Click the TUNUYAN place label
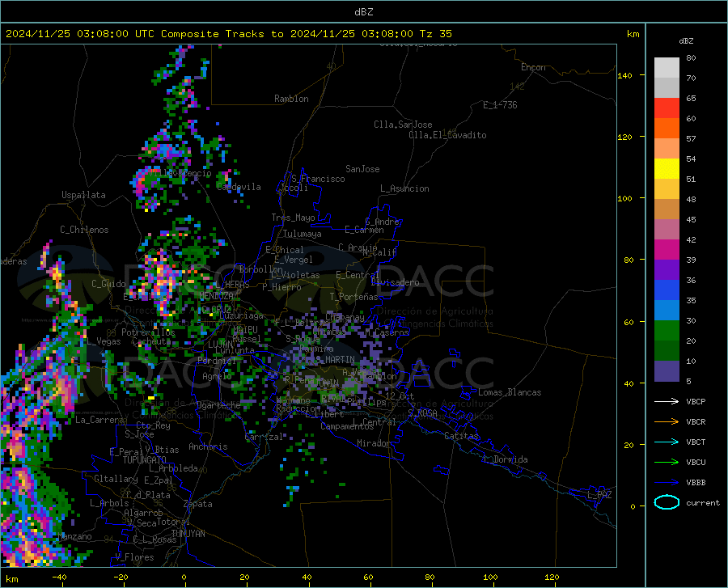This screenshot has height=588, width=728. point(188,534)
